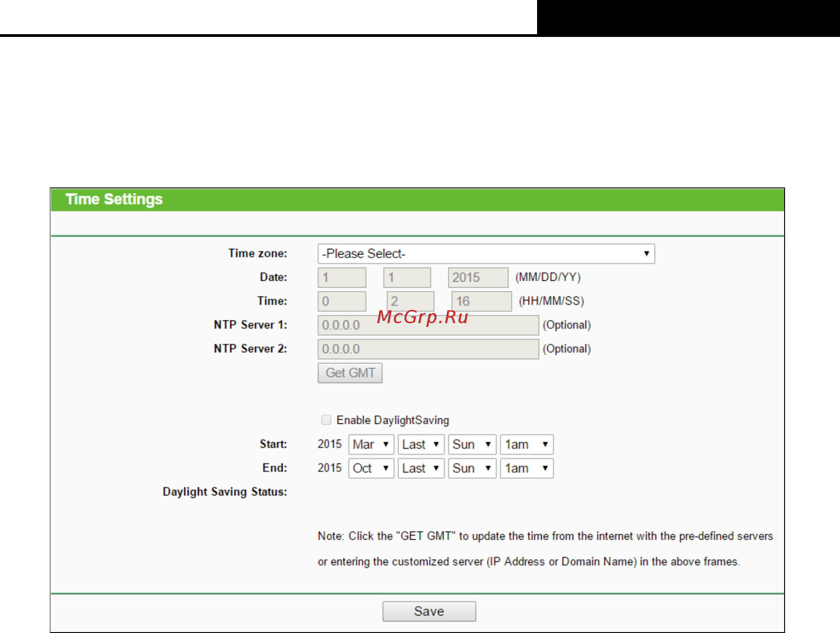Open the Start hour dropdown showing 1am
840x633 pixels.
click(527, 444)
